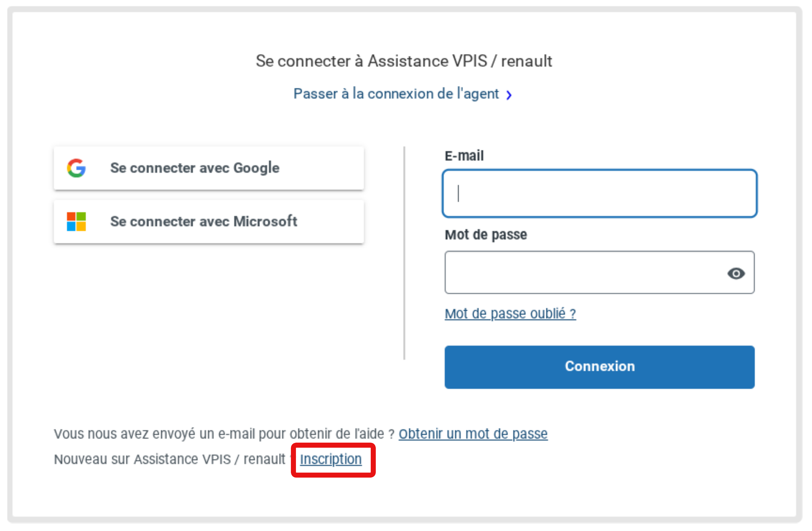Viewport: 812px width, 531px height.
Task: Open the 'Mot de passe oublié ?' link
Action: pyautogui.click(x=510, y=314)
